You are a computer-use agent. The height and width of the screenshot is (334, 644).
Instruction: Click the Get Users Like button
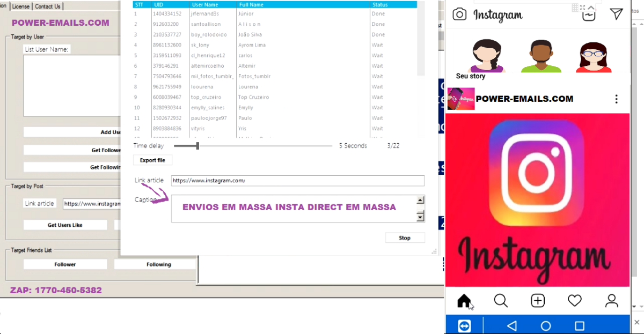(x=65, y=225)
